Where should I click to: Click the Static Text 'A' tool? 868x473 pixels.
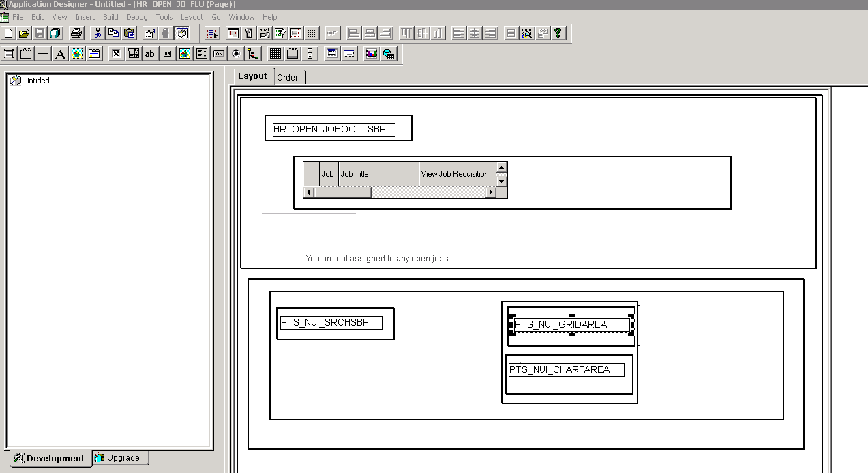60,54
